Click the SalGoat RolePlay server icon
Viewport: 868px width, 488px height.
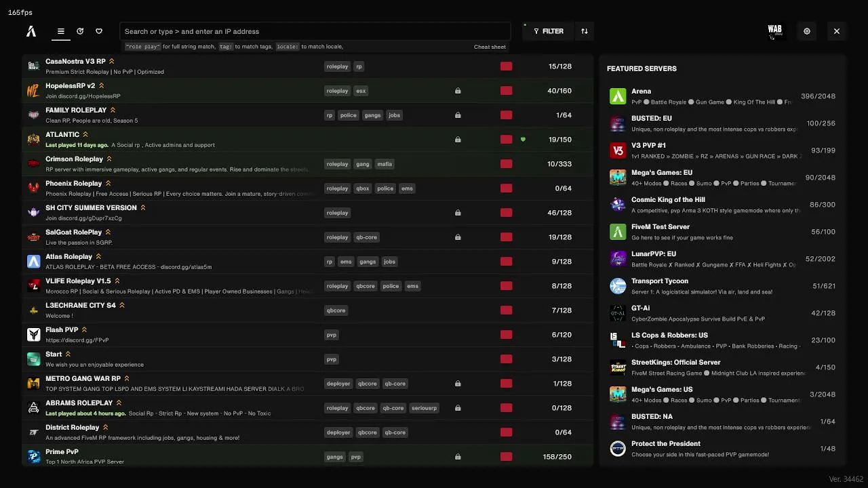tap(33, 237)
